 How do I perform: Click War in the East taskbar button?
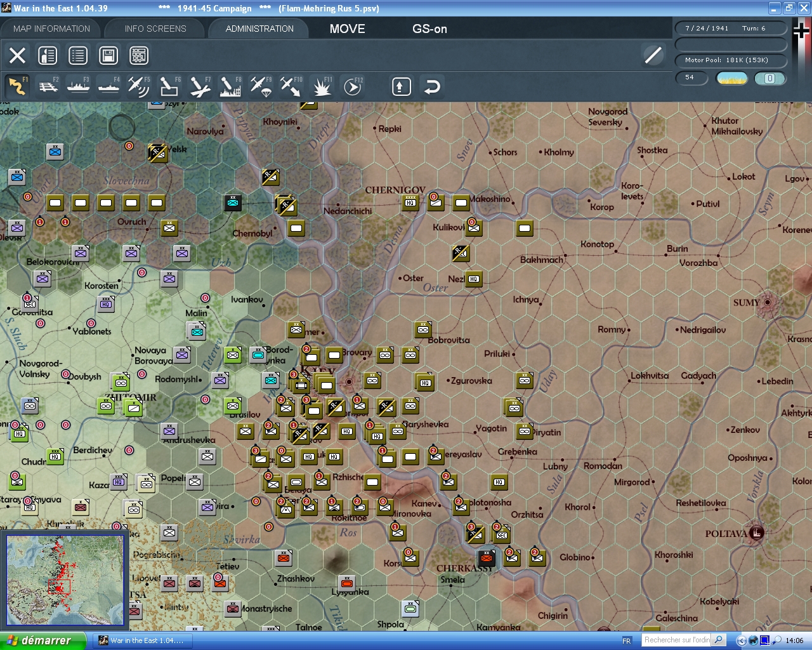coord(141,640)
